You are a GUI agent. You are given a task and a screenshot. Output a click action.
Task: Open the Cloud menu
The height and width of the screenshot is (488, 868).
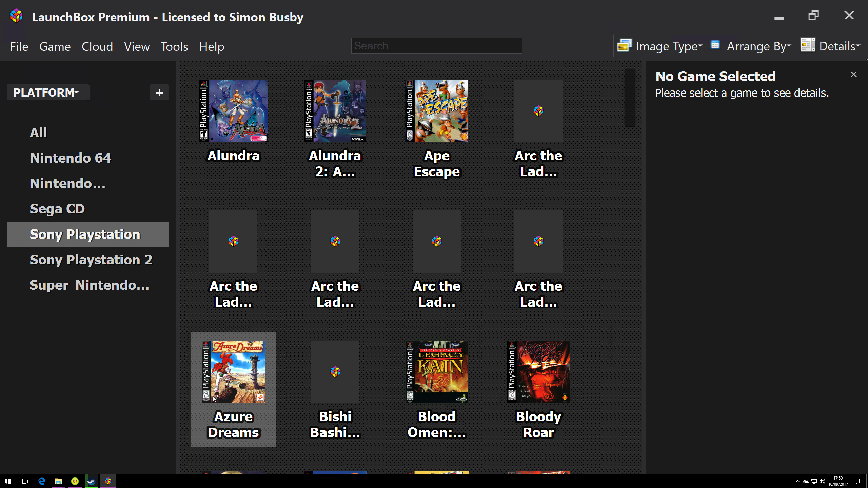tap(97, 46)
